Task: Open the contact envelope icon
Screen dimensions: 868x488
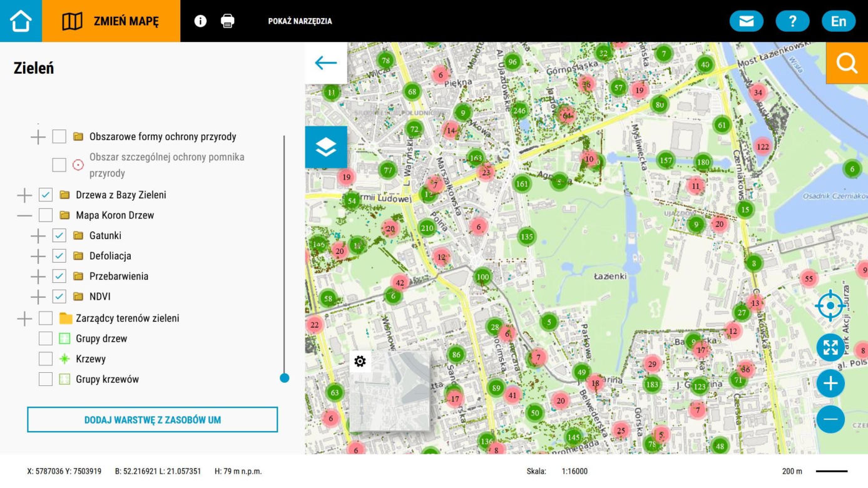Action: [x=746, y=21]
